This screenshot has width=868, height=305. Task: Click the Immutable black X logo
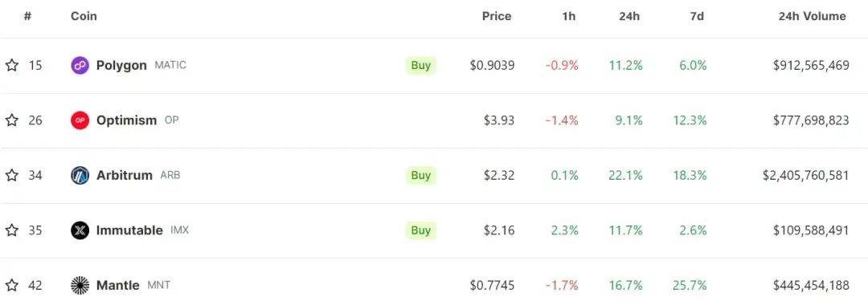(x=80, y=230)
